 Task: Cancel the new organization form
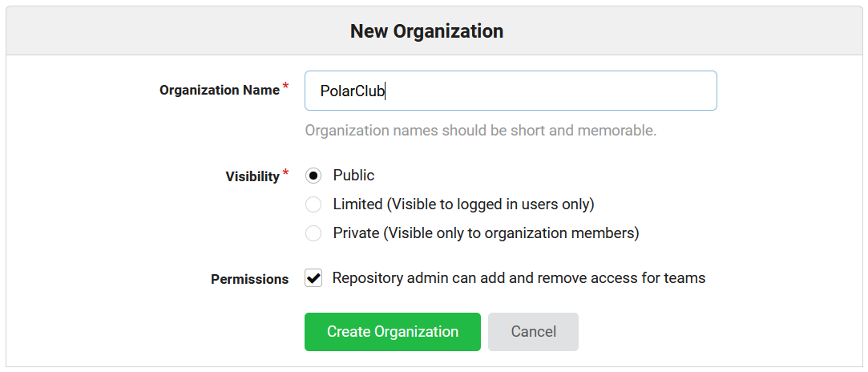(x=533, y=332)
